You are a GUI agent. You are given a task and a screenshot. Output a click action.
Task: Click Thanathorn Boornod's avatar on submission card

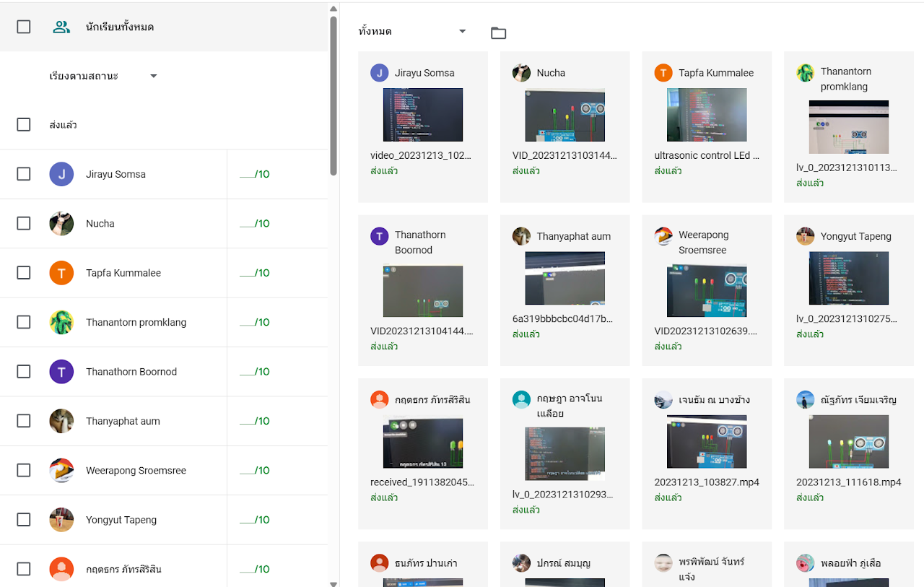[380, 236]
